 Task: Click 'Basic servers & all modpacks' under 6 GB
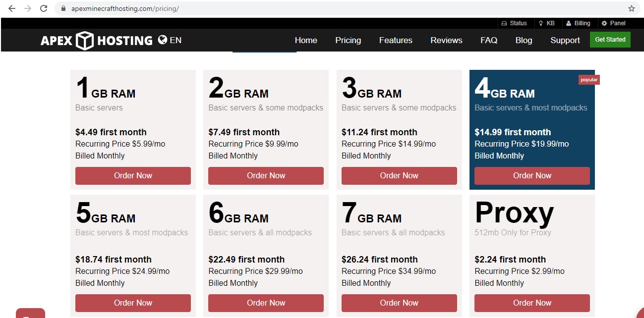[x=260, y=233]
